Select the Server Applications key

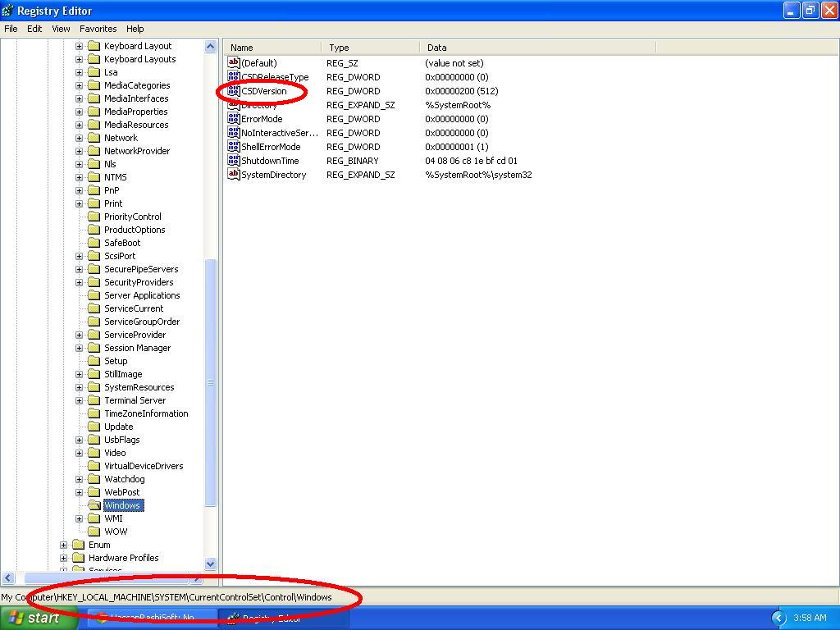pos(142,295)
